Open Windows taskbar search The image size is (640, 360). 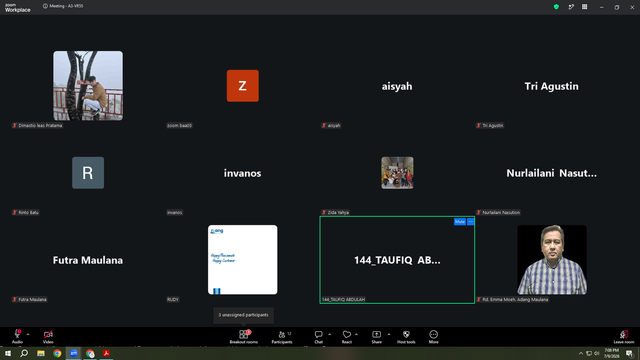(24, 353)
